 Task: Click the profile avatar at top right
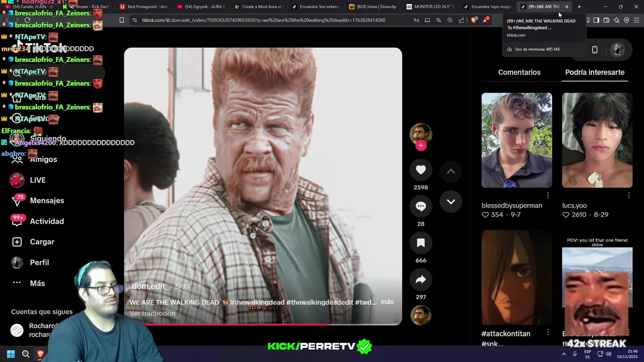click(617, 49)
